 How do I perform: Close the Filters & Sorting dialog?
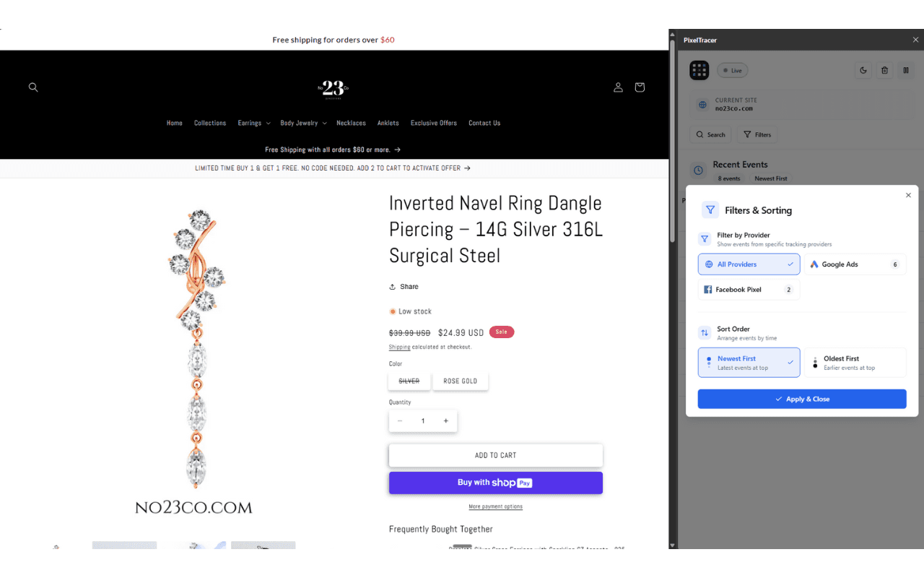[x=908, y=195]
